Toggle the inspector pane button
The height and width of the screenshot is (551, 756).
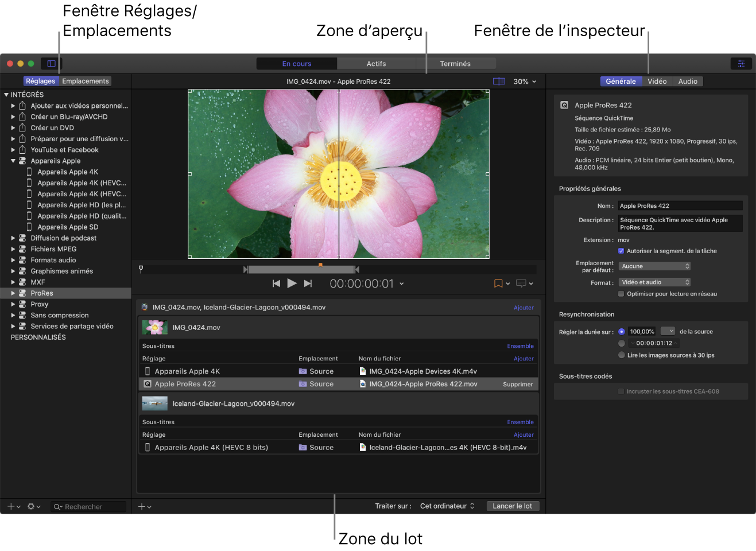[x=741, y=64]
